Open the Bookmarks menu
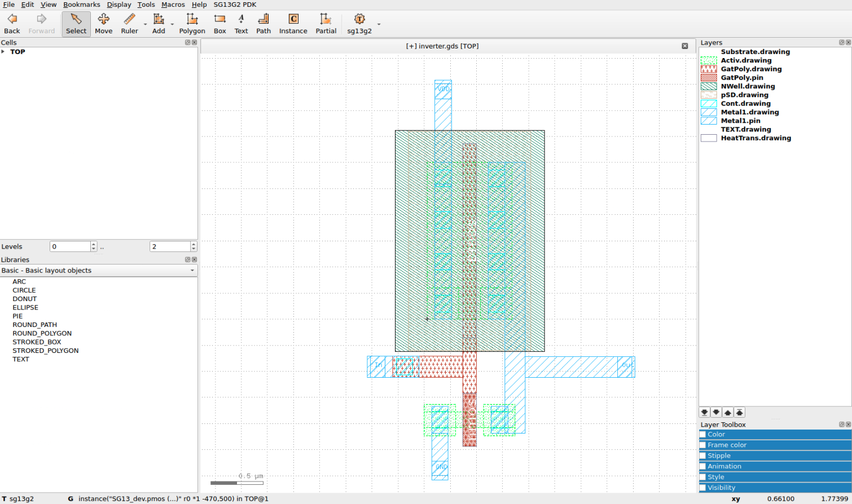The width and height of the screenshot is (852, 504). click(82, 5)
